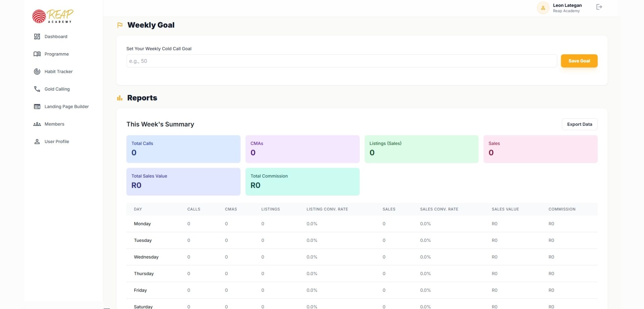This screenshot has height=309, width=644.
Task: Click the Landing Page Builder icon
Action: click(37, 106)
